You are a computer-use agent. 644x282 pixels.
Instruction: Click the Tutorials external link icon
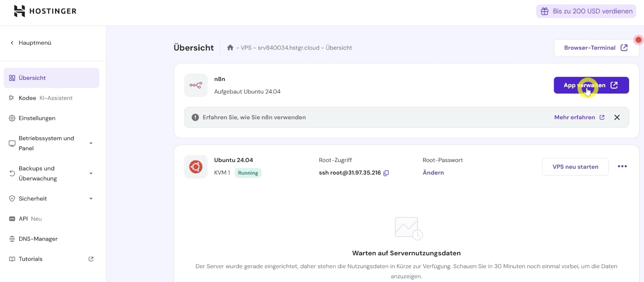[91, 259]
